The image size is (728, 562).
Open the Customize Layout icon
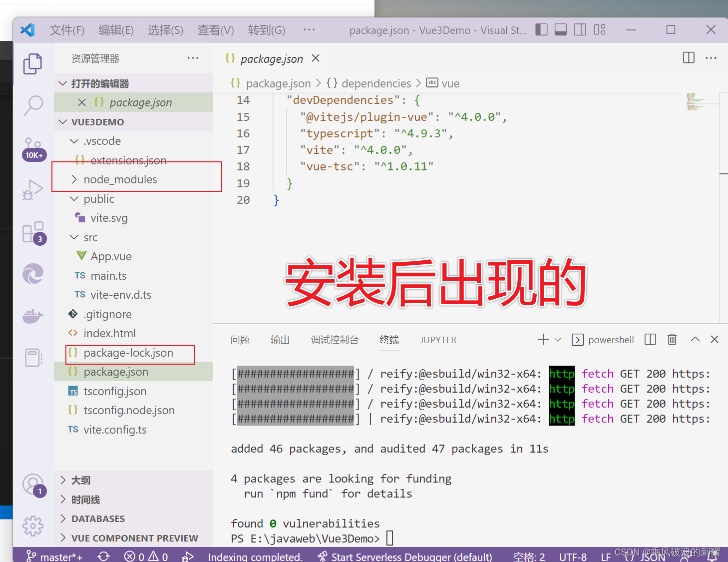click(x=600, y=30)
